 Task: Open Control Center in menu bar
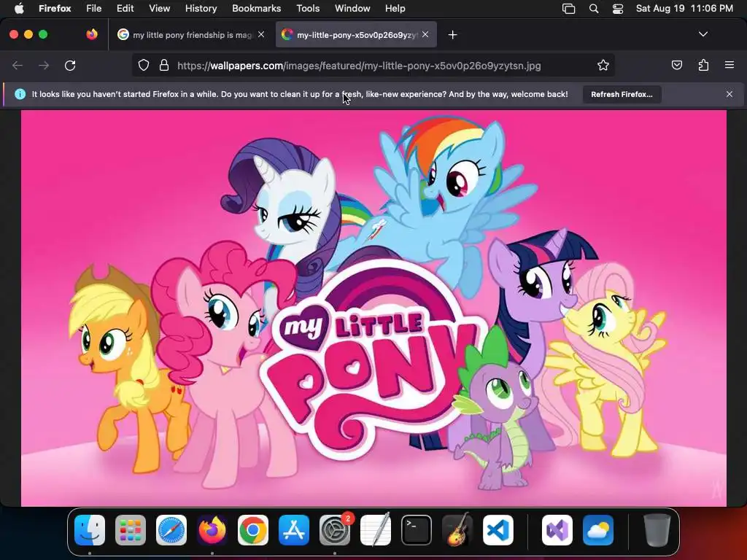tap(618, 9)
